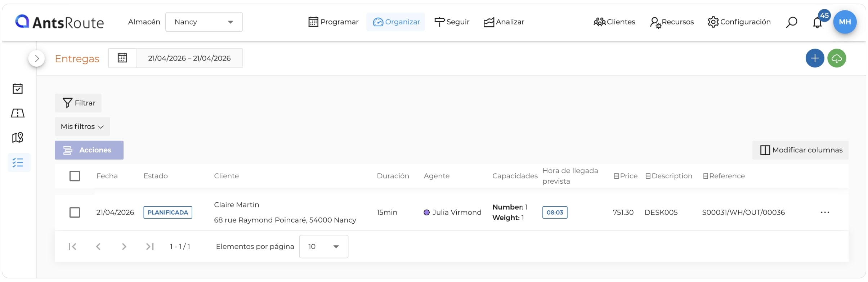
Task: Go to last page of results
Action: [x=150, y=246]
